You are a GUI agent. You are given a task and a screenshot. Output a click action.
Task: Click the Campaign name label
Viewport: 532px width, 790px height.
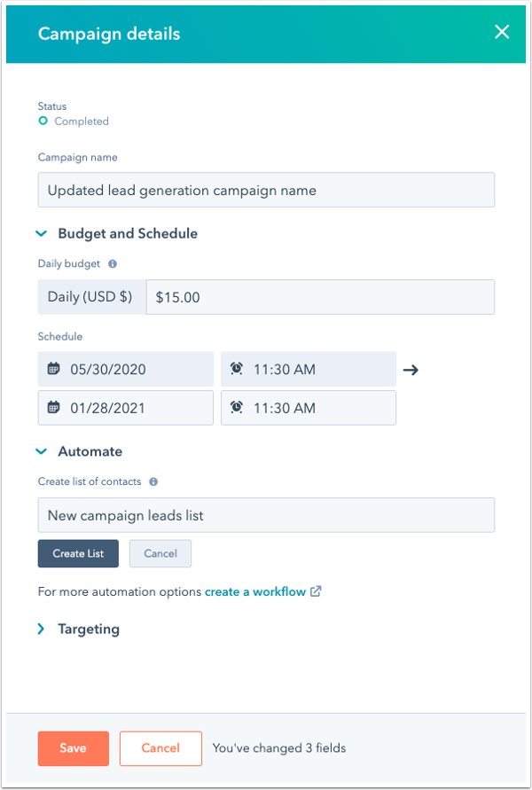point(78,157)
